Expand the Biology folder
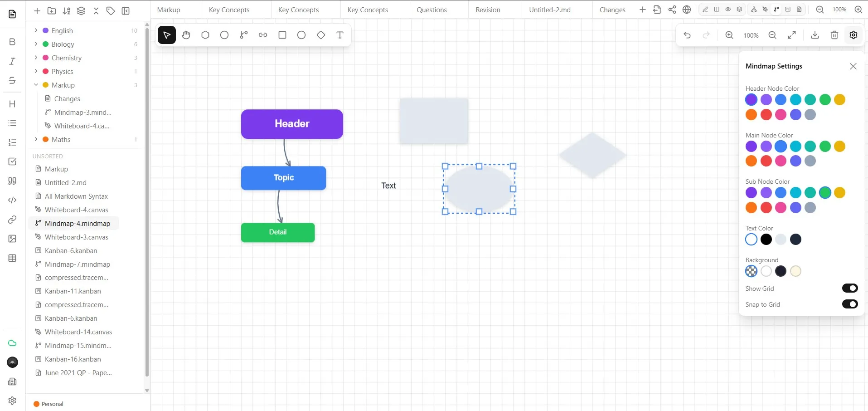The image size is (868, 411). (36, 44)
